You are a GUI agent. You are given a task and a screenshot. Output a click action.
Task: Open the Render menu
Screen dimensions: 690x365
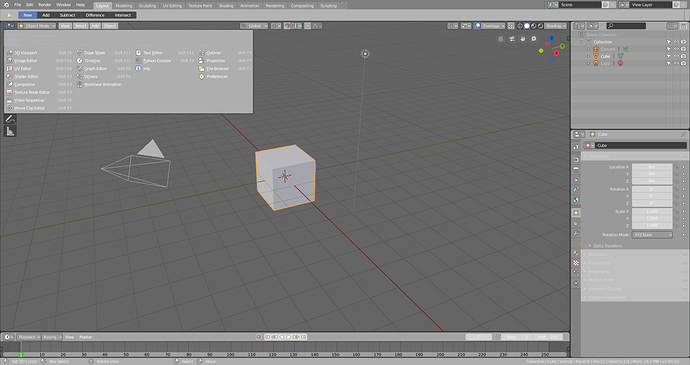pos(44,5)
